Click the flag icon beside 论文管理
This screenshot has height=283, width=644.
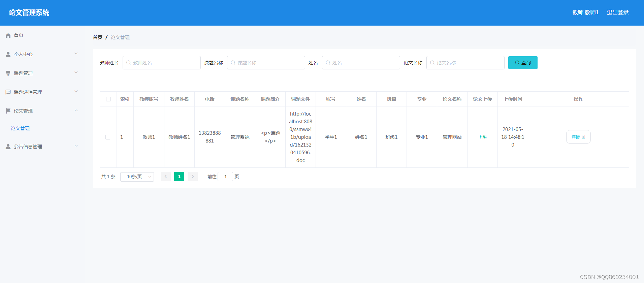pos(8,111)
